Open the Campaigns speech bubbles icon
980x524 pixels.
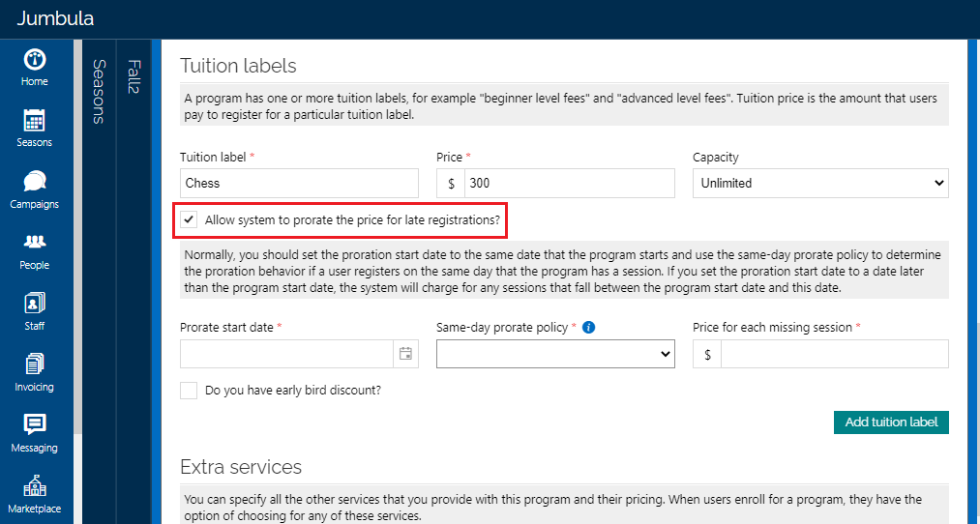[x=35, y=181]
